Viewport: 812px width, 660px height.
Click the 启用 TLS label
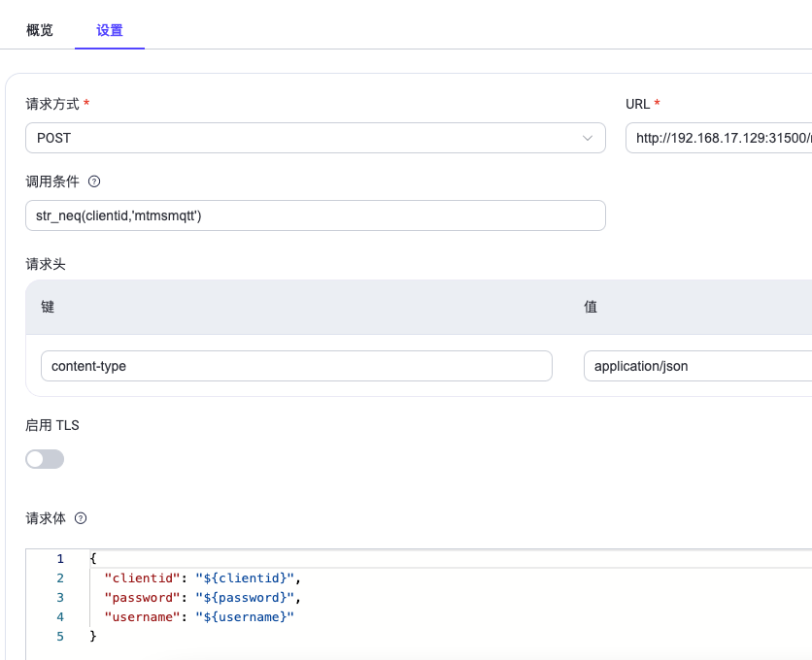[52, 424]
